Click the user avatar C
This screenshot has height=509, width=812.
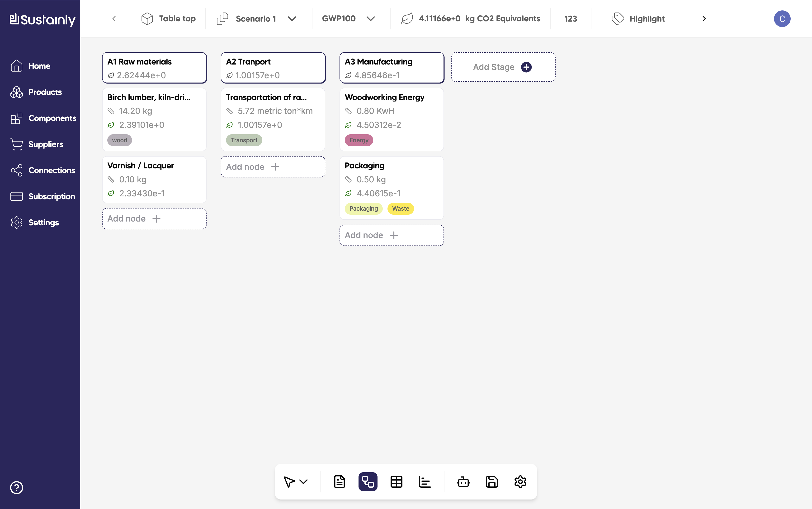[782, 19]
